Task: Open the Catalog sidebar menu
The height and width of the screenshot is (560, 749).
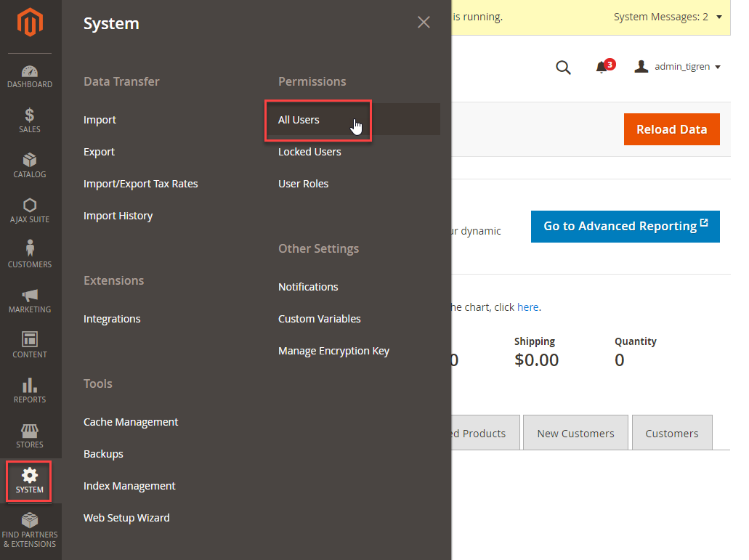Action: tap(30, 166)
